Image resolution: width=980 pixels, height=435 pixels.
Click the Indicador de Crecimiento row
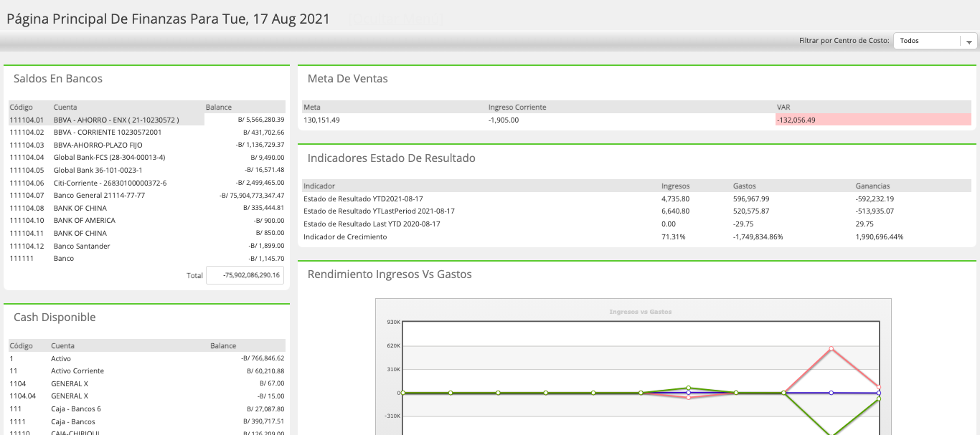click(636, 236)
